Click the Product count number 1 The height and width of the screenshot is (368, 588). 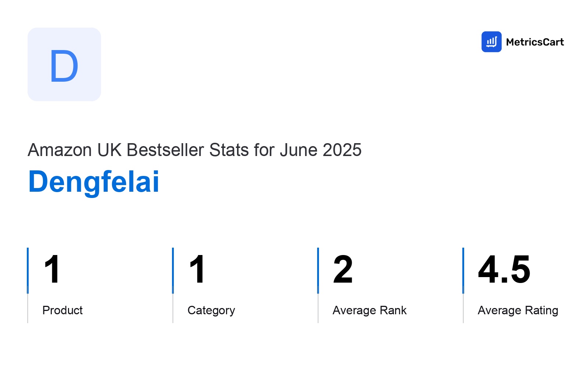point(52,269)
